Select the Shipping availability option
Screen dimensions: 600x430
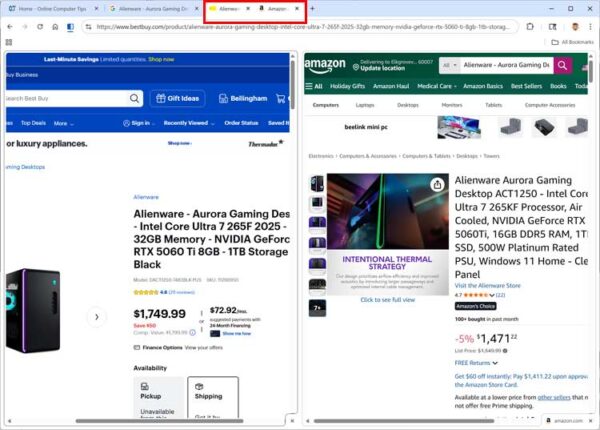[213, 397]
